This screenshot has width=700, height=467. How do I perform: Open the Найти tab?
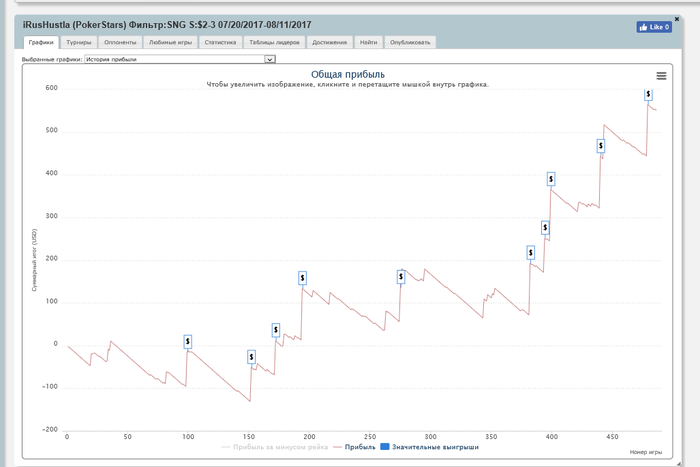click(x=368, y=42)
